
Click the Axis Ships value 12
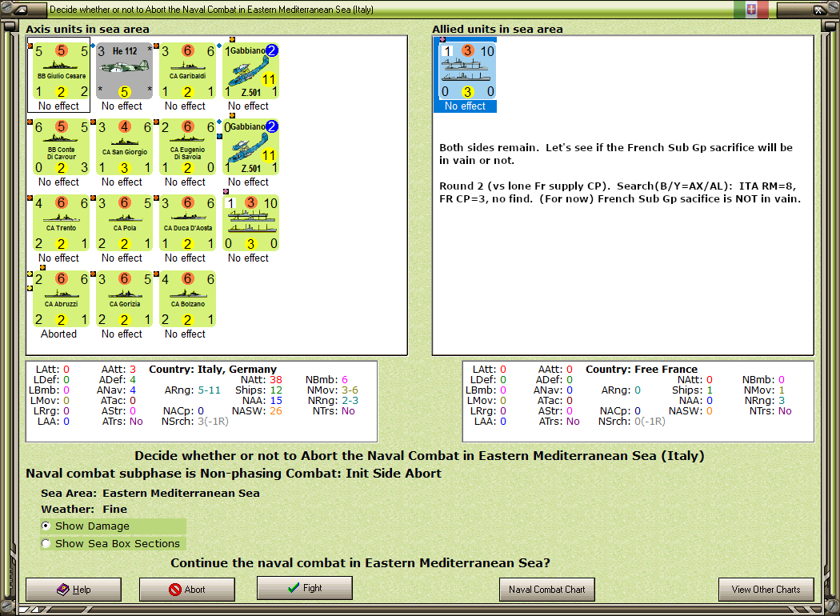tap(276, 390)
